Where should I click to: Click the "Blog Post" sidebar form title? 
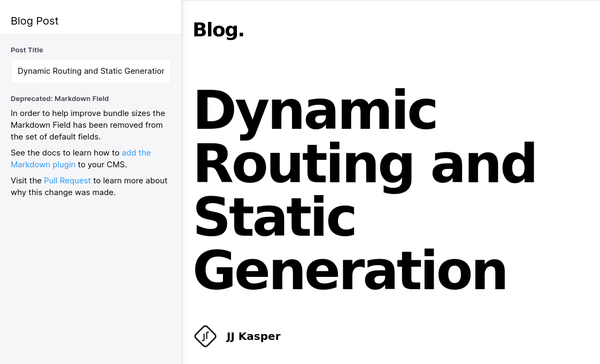pos(34,21)
